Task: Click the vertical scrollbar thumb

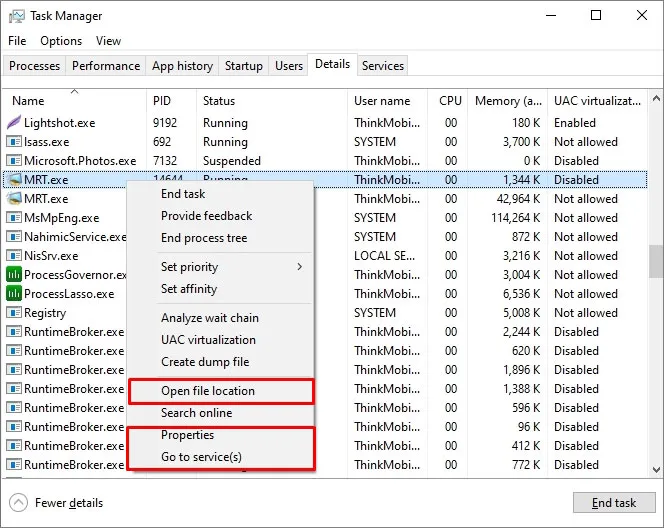Action: point(656,261)
